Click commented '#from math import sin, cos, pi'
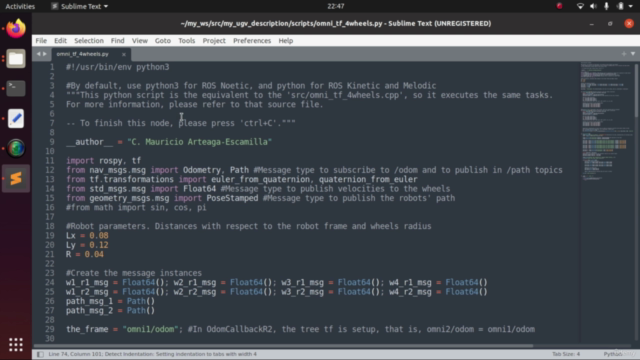The width and height of the screenshot is (640, 360). (x=136, y=208)
